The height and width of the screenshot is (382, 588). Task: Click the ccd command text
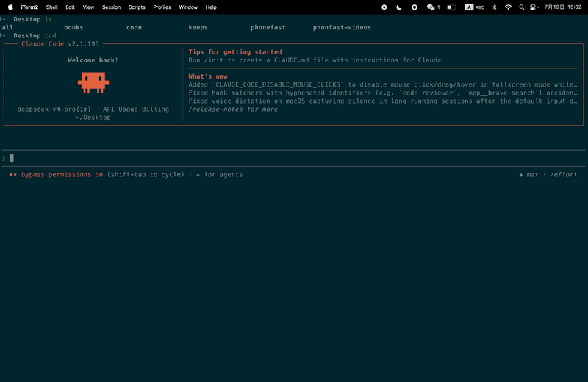50,35
